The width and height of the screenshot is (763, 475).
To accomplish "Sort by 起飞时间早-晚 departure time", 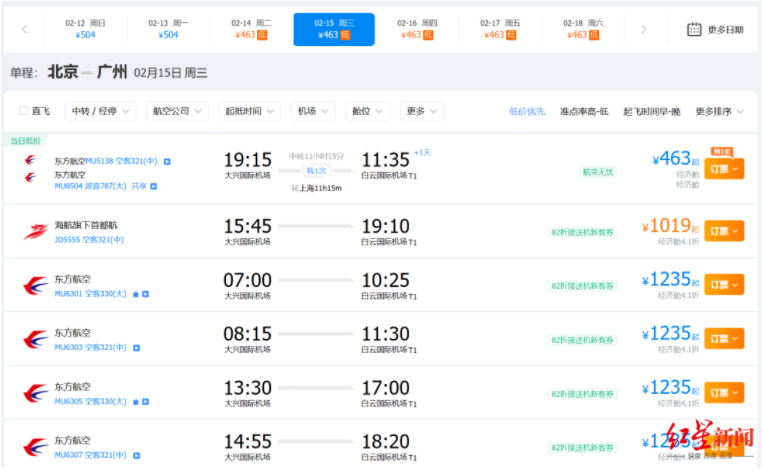I will point(652,111).
